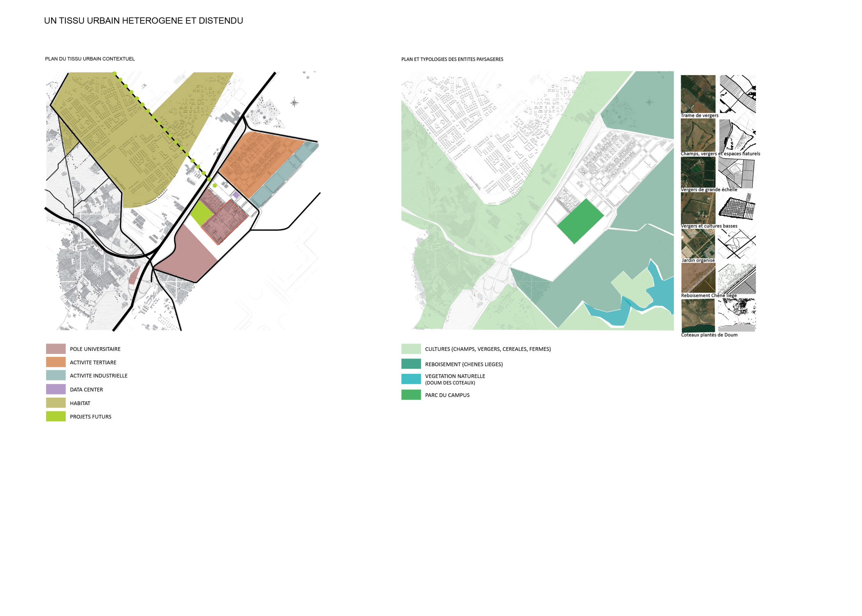Open the Vergers et cultures basses aerial photo
862x616 pixels.
coord(698,208)
